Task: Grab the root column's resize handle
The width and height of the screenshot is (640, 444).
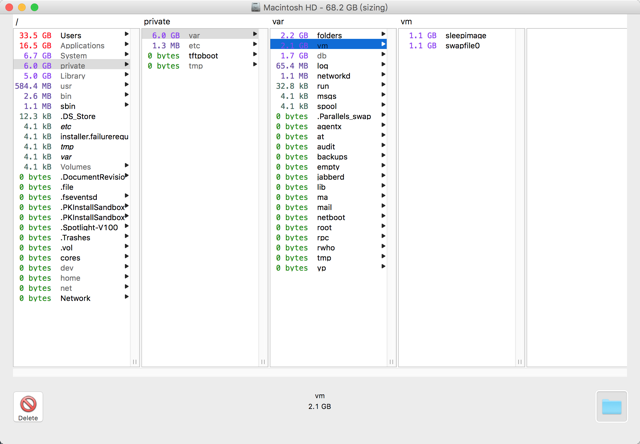Action: tap(135, 362)
